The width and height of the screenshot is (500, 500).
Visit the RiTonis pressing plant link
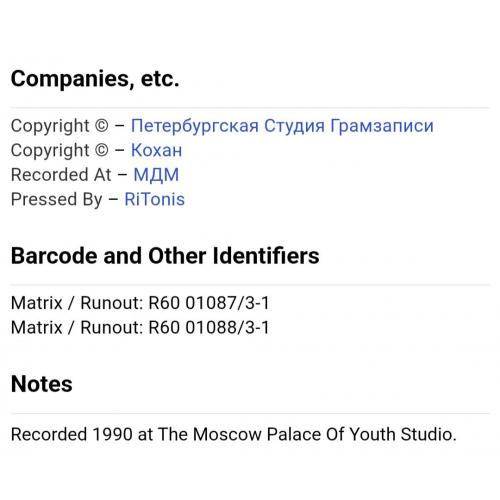pos(154,199)
